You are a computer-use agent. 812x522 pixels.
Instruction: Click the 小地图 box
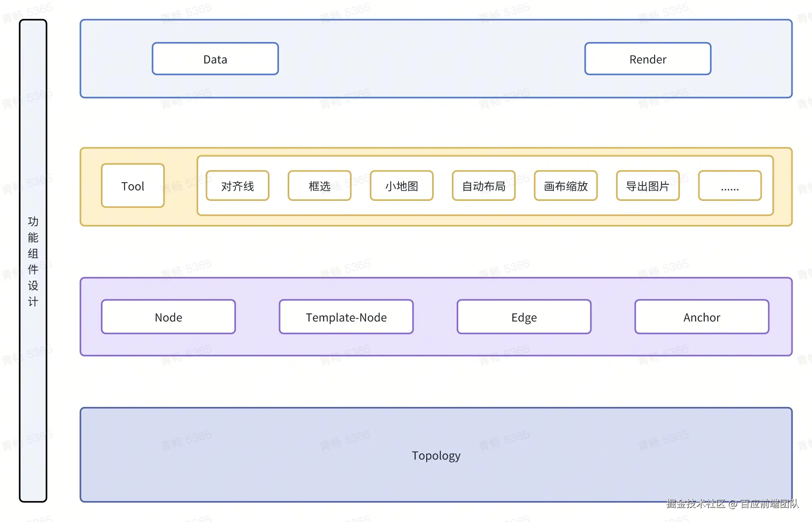(x=402, y=186)
